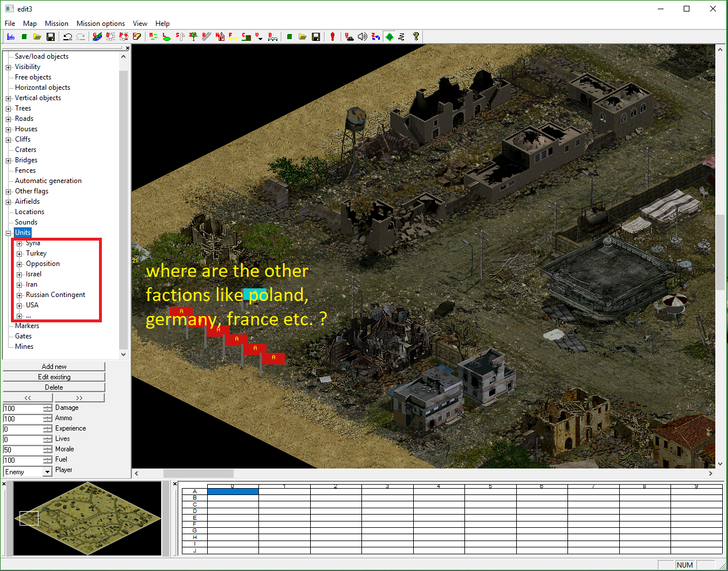Click the Delete button
728x571 pixels.
(54, 387)
